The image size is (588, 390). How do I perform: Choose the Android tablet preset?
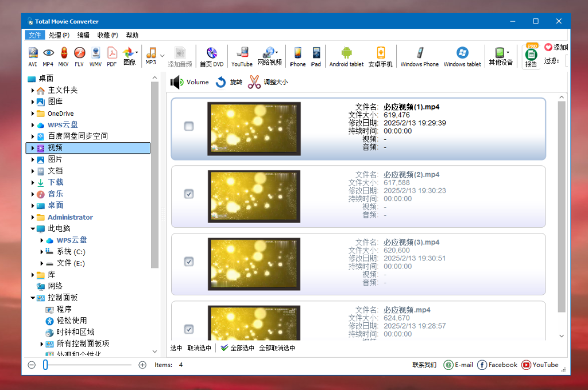[x=346, y=56]
